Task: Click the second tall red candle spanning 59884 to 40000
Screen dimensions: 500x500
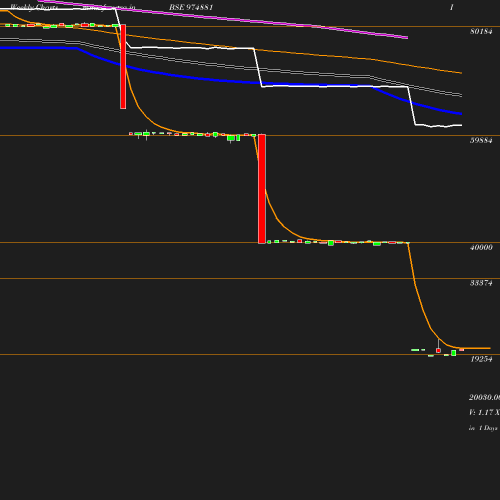Action: point(262,189)
